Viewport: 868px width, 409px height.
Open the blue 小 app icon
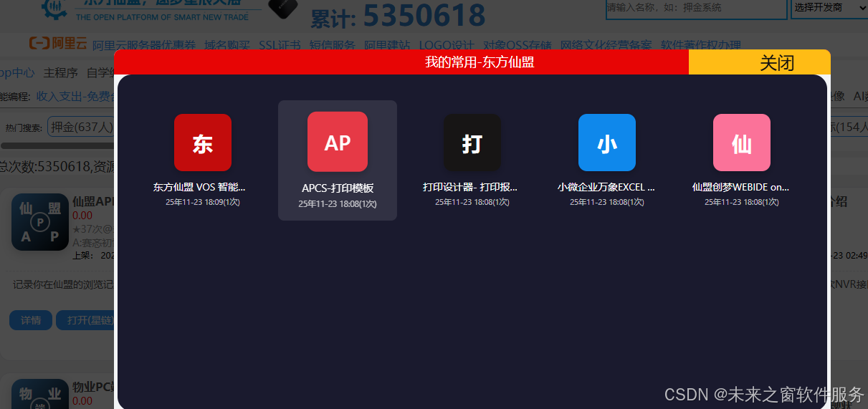[x=607, y=143]
